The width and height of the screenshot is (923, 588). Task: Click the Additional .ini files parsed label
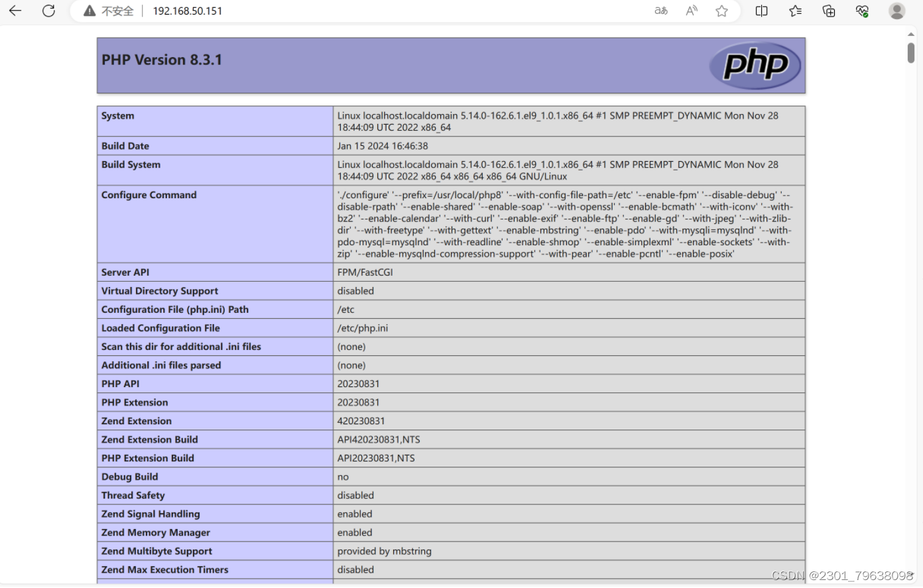coord(161,365)
